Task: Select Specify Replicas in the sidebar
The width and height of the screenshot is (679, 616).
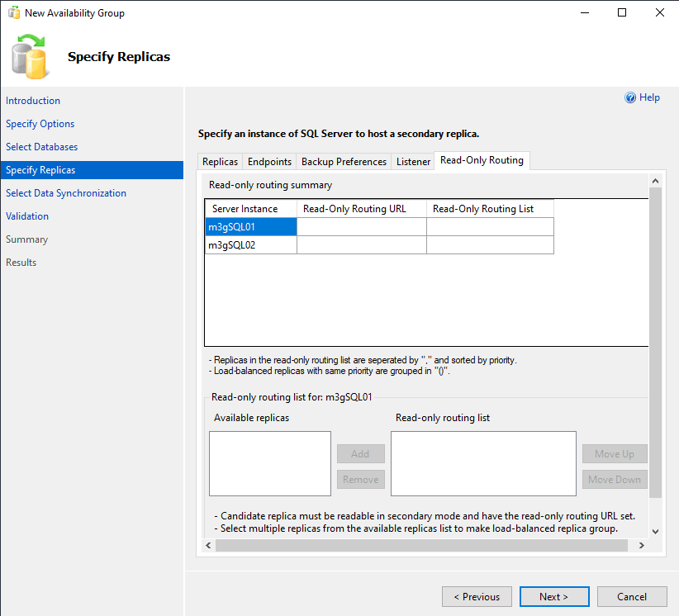Action: (92, 170)
